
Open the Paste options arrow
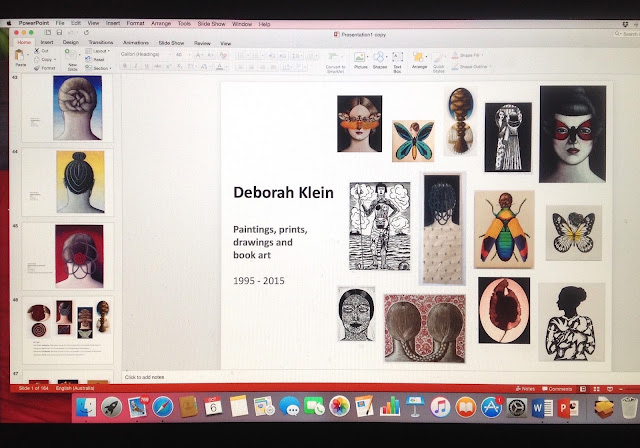pyautogui.click(x=28, y=55)
